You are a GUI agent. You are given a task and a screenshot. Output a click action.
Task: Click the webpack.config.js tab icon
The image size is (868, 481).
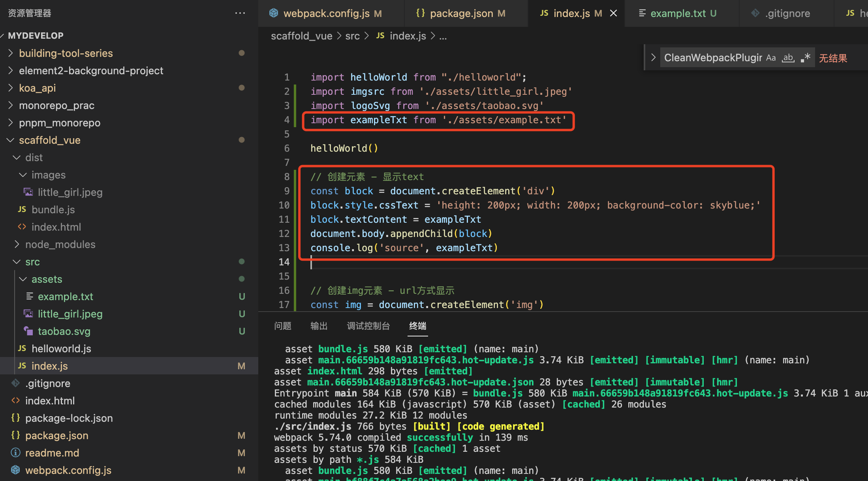click(x=274, y=13)
